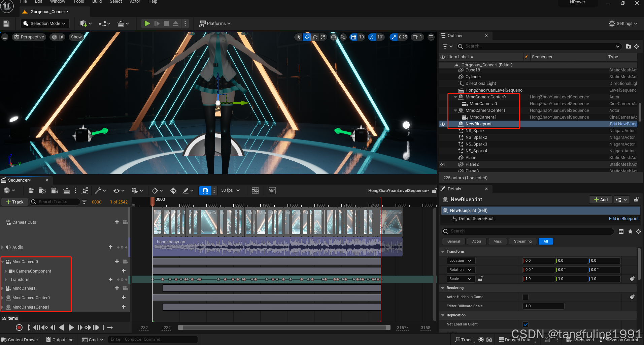The width and height of the screenshot is (644, 345).
Task: Open the Actor menu
Action: click(135, 2)
